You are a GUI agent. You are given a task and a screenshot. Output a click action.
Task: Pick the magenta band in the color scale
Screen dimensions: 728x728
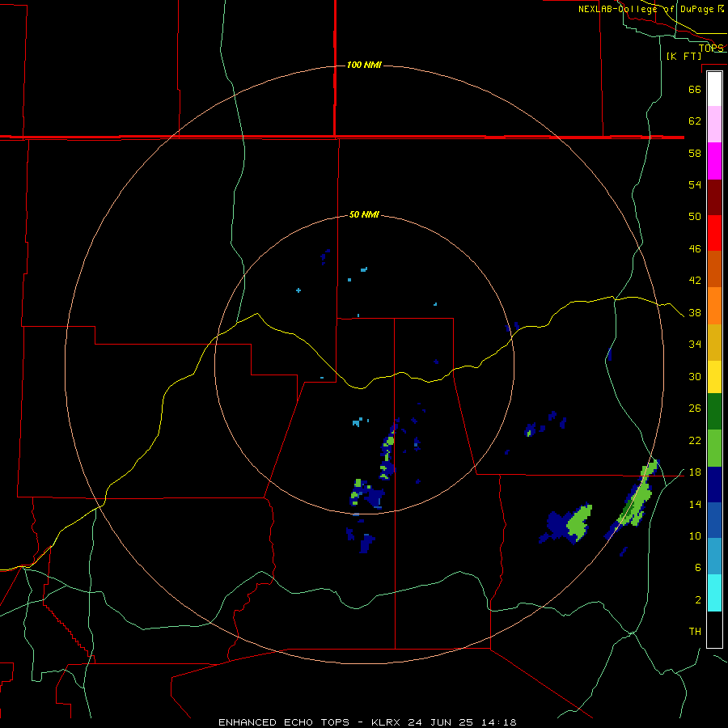(x=714, y=161)
